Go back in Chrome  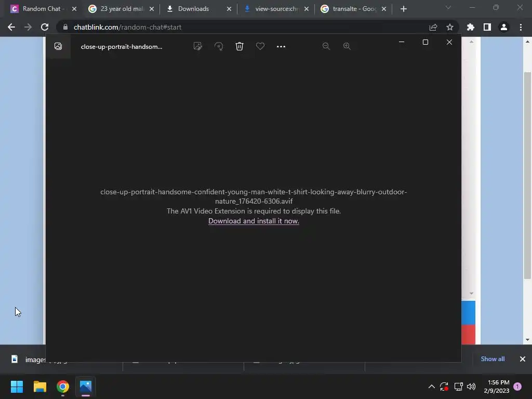pyautogui.click(x=11, y=27)
